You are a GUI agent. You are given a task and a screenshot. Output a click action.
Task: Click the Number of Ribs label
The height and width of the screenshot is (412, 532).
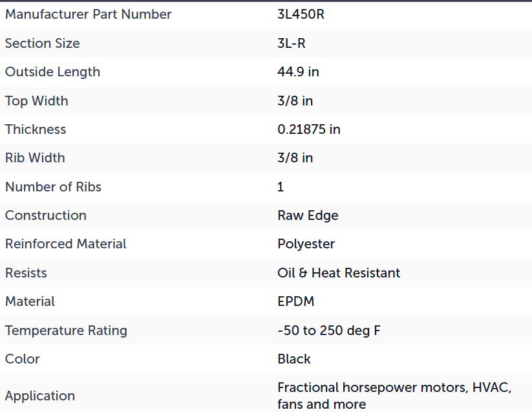pos(53,187)
